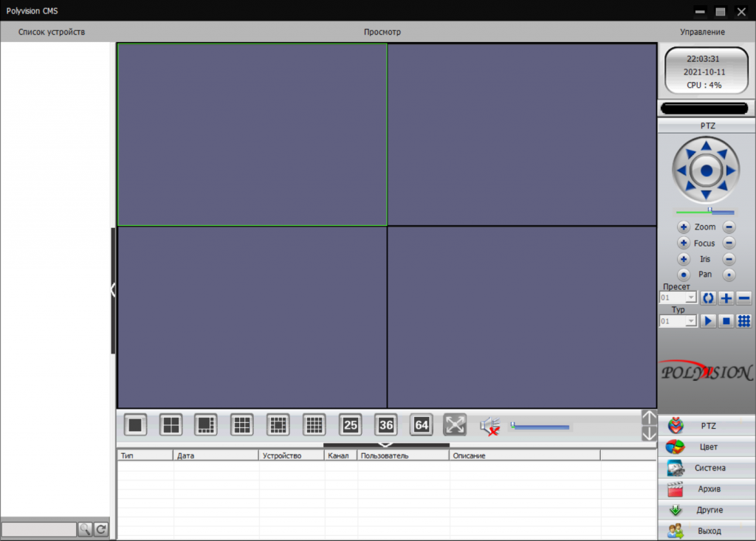This screenshot has height=541, width=756.
Task: Enter fullscreen with the expand arrows icon
Action: pos(456,424)
